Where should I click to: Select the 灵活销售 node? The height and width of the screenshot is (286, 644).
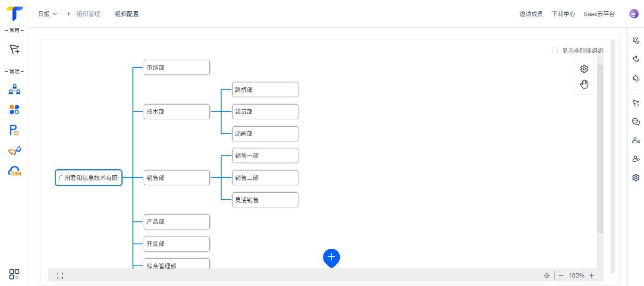pyautogui.click(x=265, y=200)
